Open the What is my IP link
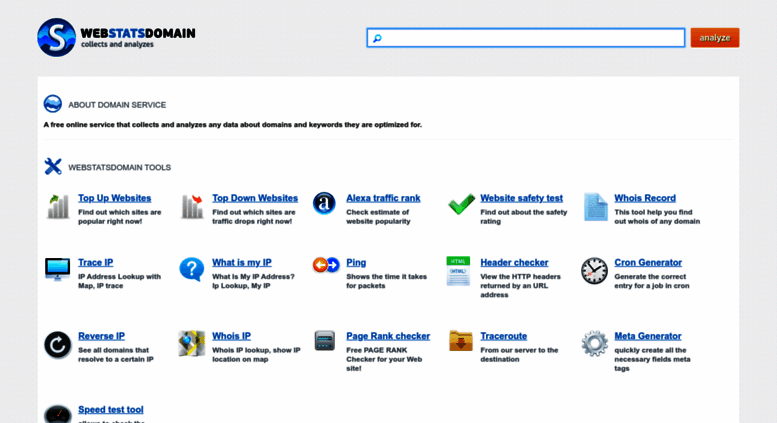 pyautogui.click(x=242, y=263)
